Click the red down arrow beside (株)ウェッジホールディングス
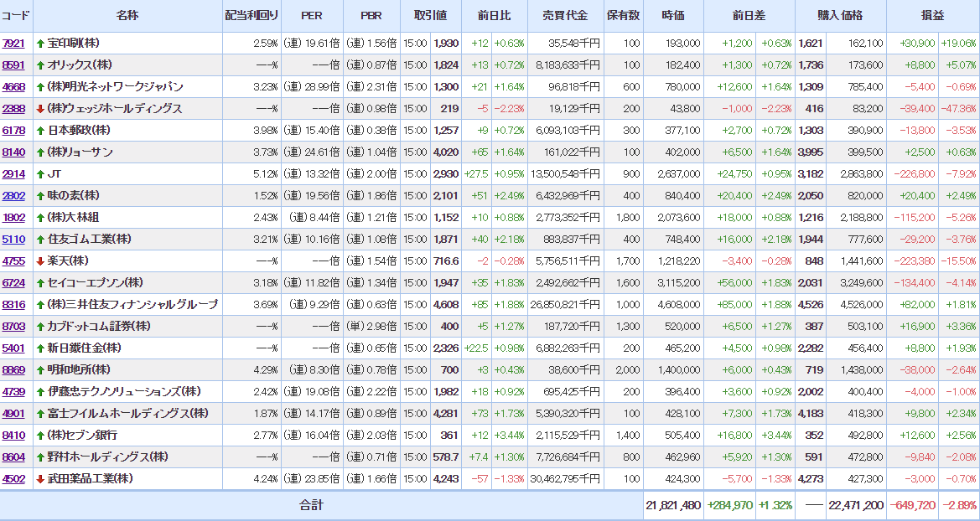Screen dimensions: 980x521 click(x=40, y=108)
